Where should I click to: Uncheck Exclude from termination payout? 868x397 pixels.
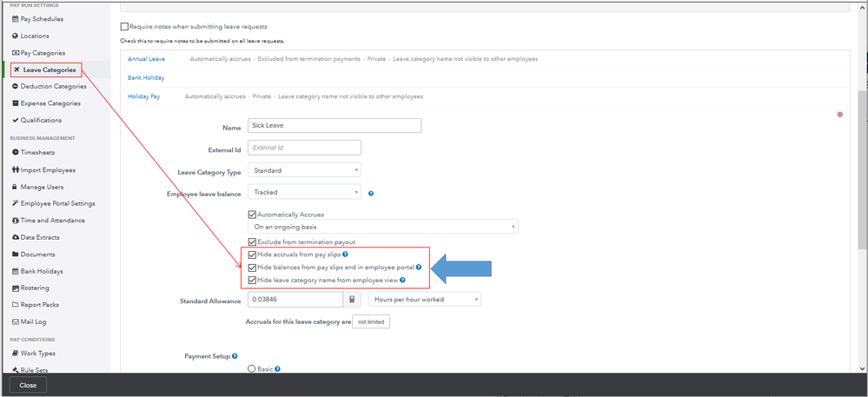coord(253,242)
